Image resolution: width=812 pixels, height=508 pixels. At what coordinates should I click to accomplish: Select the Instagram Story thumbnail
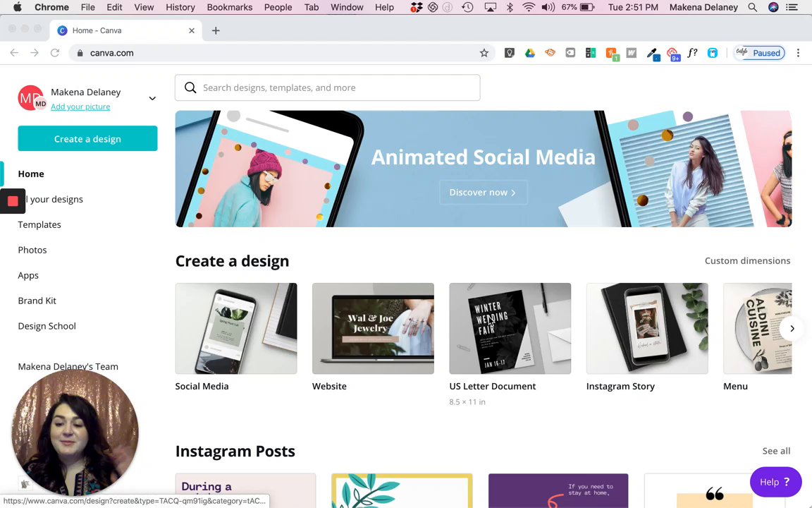click(x=647, y=328)
